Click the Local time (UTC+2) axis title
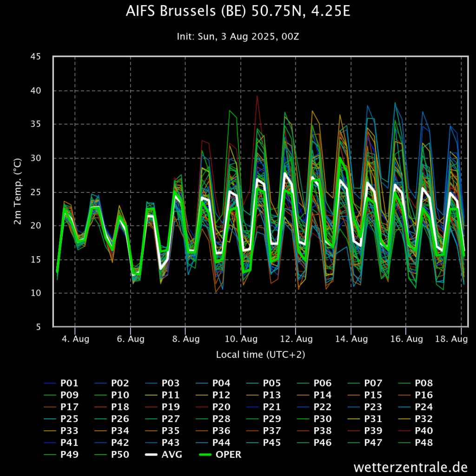The image size is (476, 476). point(260,355)
